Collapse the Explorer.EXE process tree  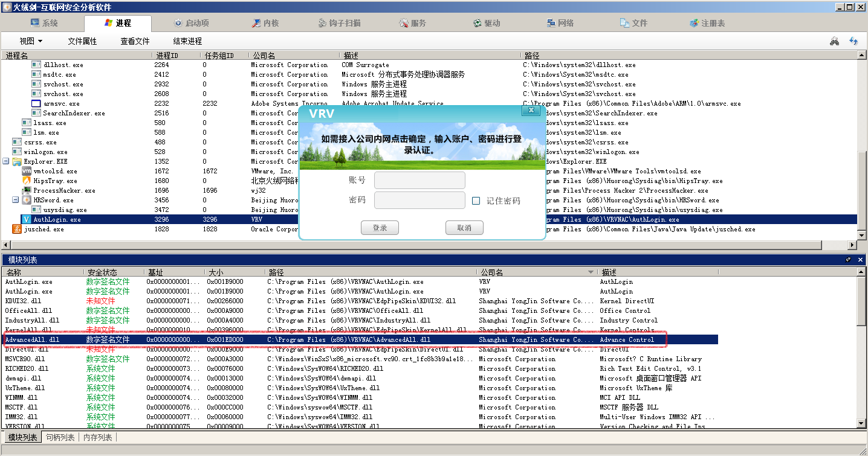6,161
